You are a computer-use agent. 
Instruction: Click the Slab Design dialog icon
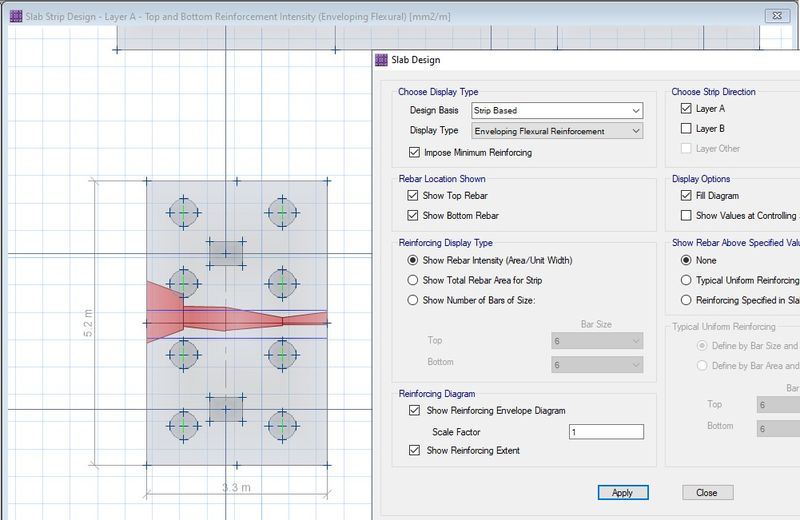click(382, 60)
